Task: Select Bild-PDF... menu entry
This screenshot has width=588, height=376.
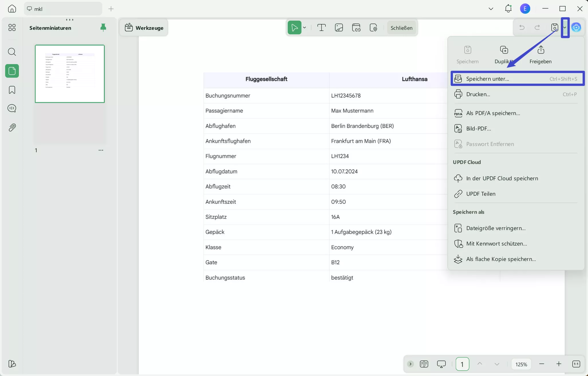Action: pyautogui.click(x=516, y=128)
